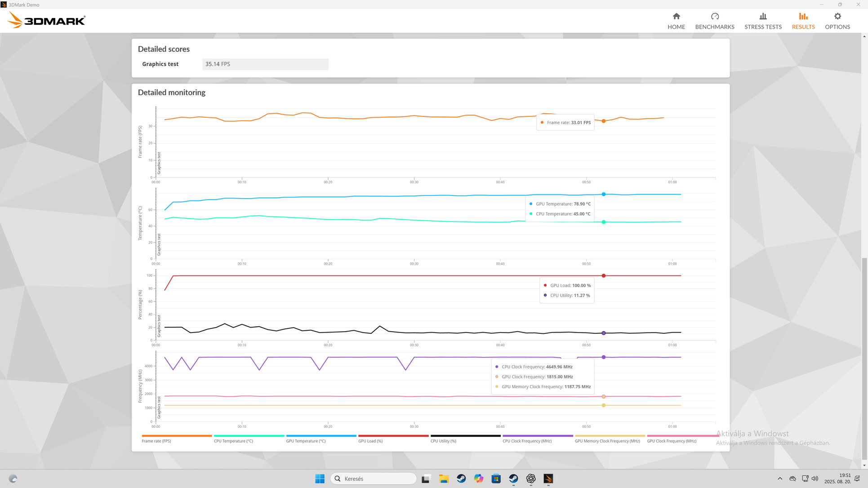Open Copilot from the taskbar
Image resolution: width=868 pixels, height=488 pixels.
478,479
